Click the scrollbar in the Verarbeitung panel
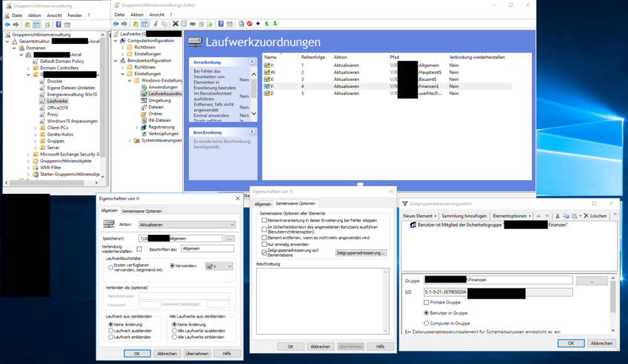This screenshot has width=628, height=364. tap(254, 88)
